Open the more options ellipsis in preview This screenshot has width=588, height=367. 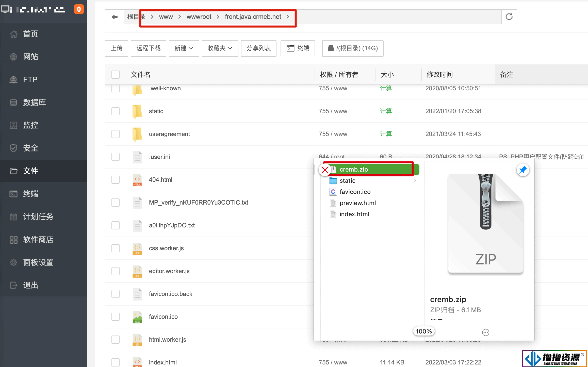click(x=485, y=332)
